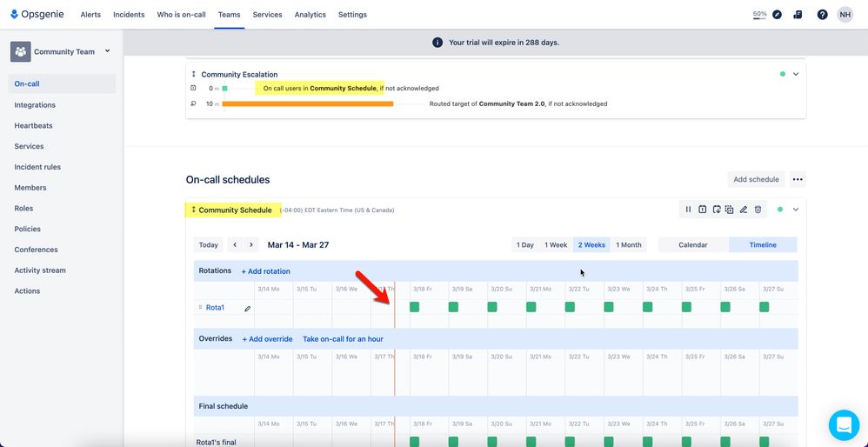Open the Rota1 rotation link
Image resolution: width=868 pixels, height=447 pixels.
(x=216, y=308)
